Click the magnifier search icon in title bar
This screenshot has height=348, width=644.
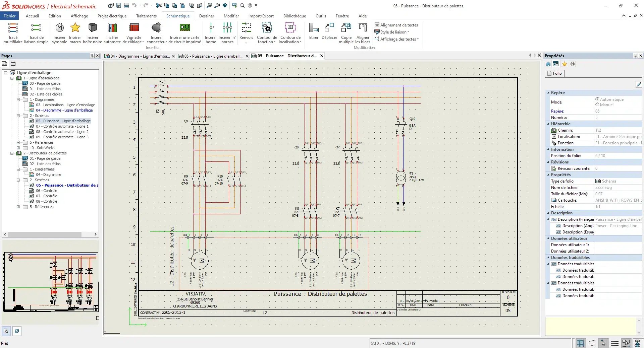(242, 5)
